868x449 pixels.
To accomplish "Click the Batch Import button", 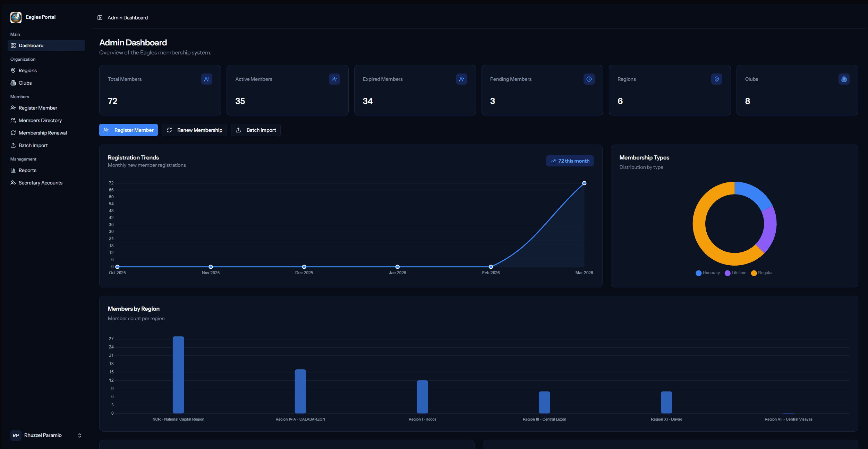I will (x=256, y=130).
